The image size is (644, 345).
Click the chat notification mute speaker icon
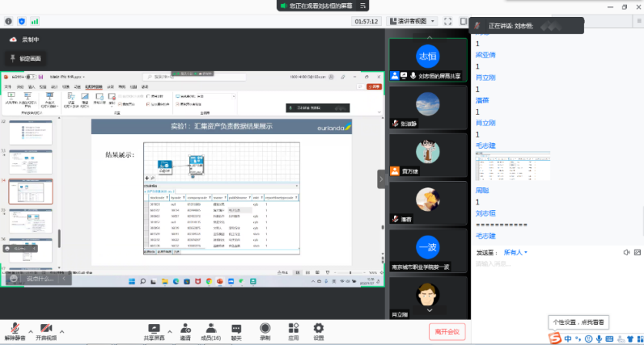(x=626, y=252)
